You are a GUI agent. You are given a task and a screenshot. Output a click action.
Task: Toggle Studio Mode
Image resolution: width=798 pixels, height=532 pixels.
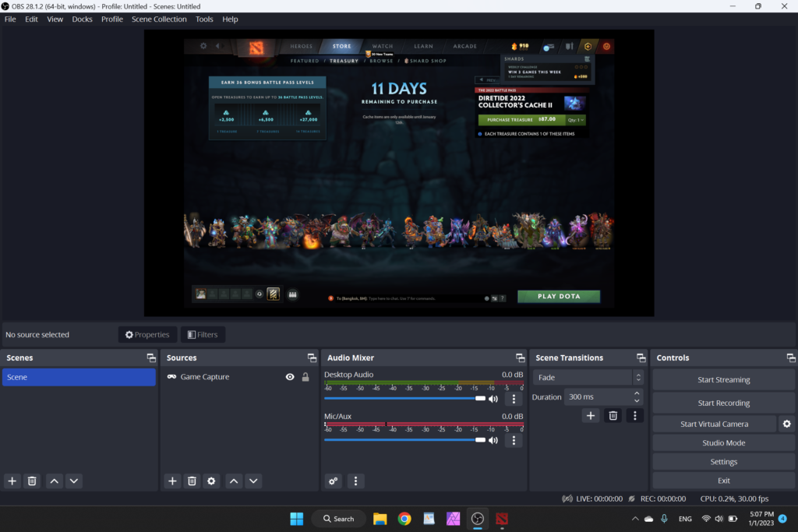(x=723, y=442)
